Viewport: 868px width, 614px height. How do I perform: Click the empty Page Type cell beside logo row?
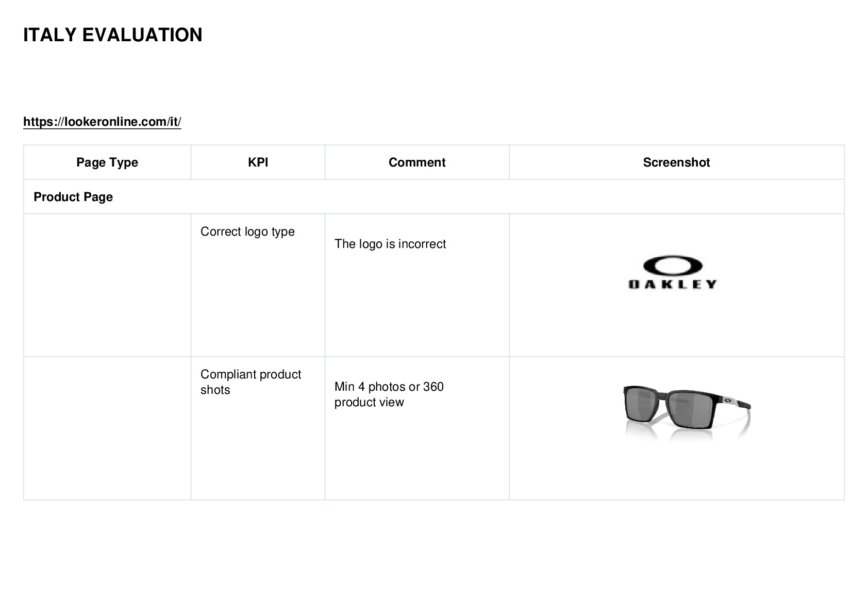point(107,285)
